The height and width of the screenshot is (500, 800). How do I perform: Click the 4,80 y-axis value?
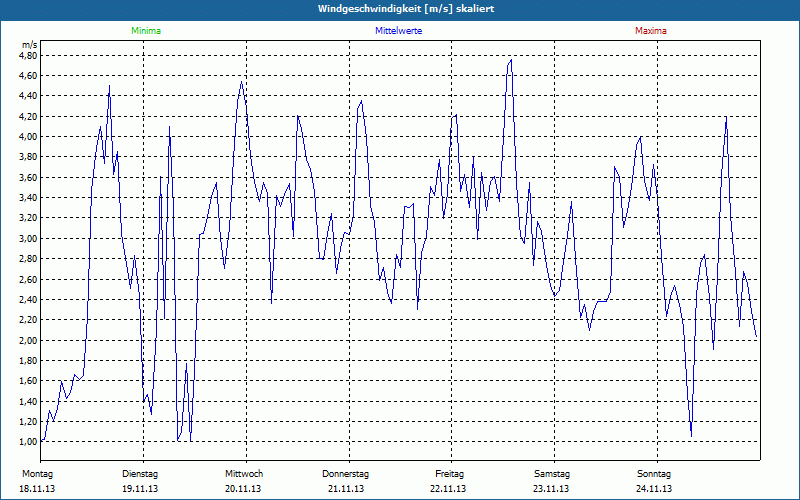point(28,55)
